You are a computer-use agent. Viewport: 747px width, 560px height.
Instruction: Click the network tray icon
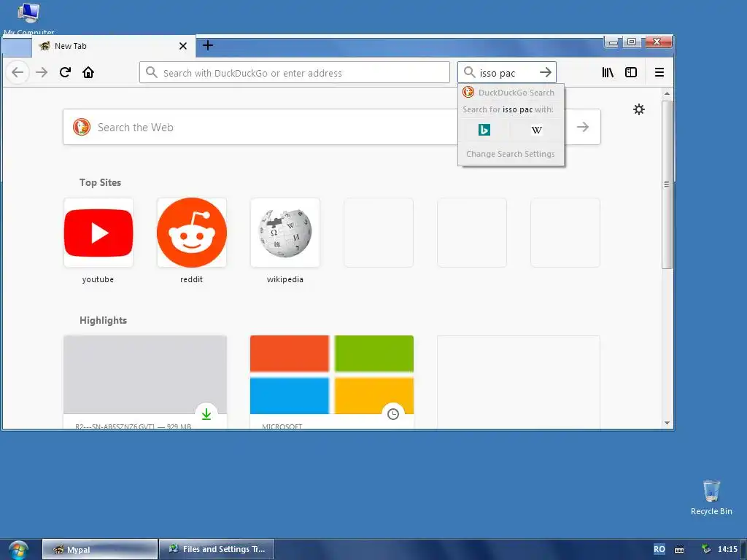706,549
